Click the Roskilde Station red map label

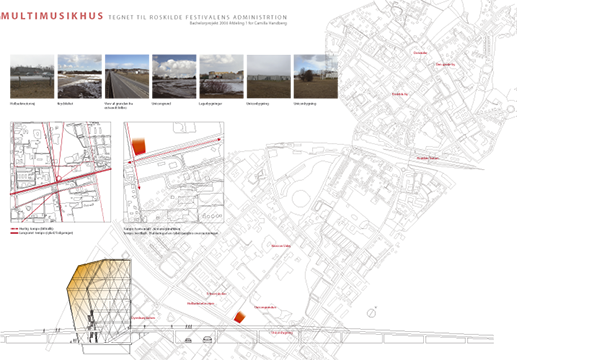[428, 158]
